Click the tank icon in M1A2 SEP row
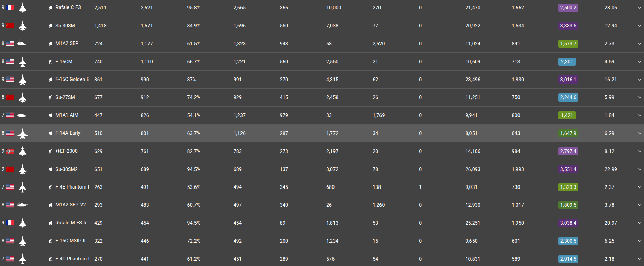 22,43
